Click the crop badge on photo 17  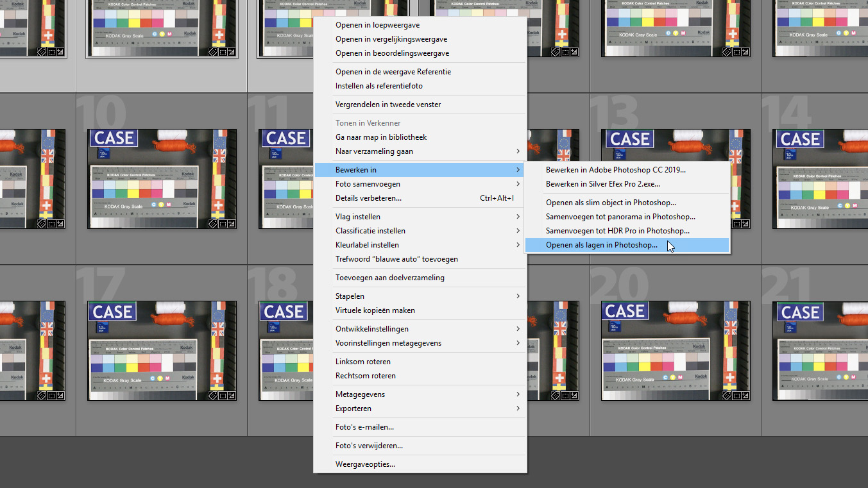click(x=221, y=396)
